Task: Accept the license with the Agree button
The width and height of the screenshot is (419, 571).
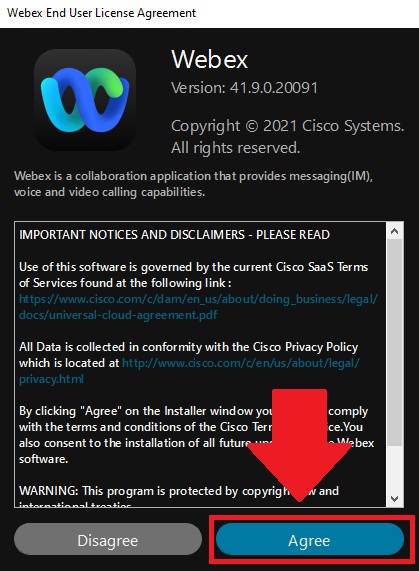Action: [310, 540]
